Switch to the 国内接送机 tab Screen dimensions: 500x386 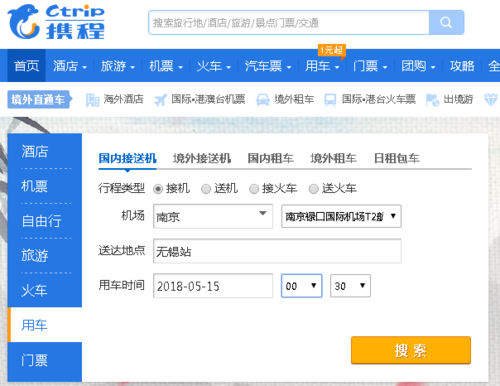click(x=127, y=158)
